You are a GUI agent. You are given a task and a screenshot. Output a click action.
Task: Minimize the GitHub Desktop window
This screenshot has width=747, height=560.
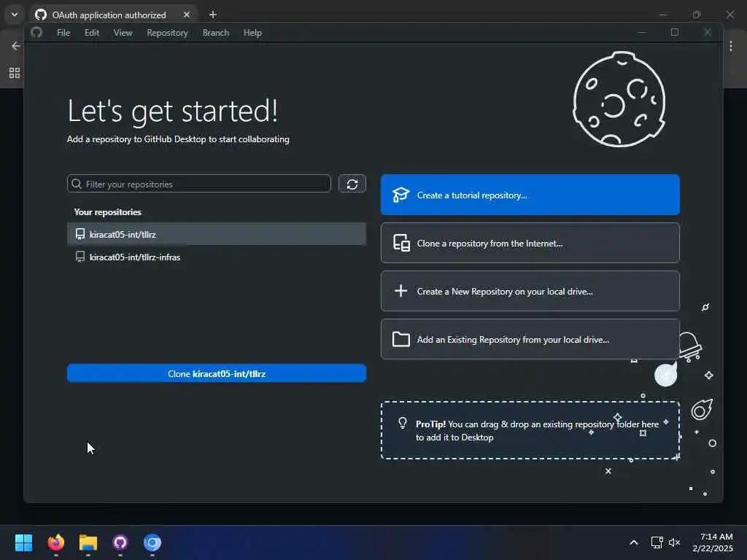click(x=642, y=32)
